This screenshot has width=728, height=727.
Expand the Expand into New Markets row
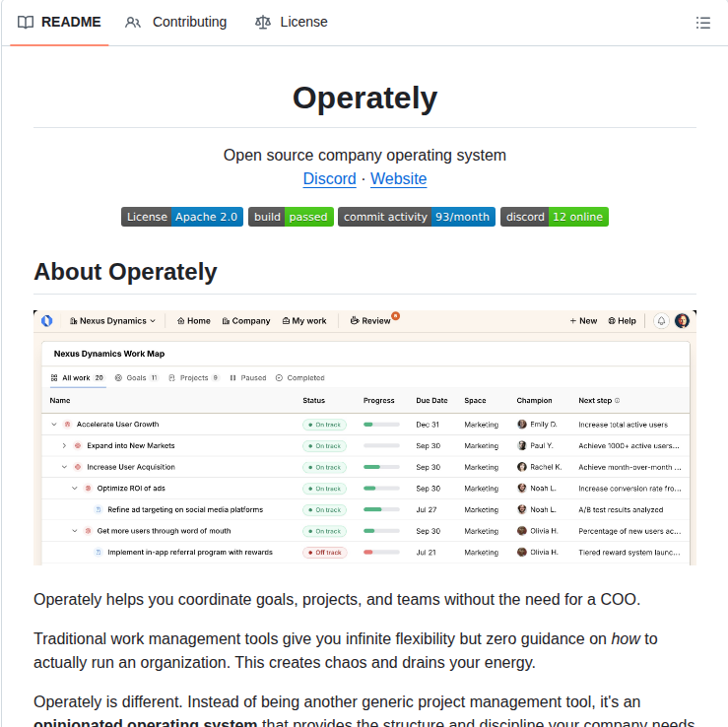(x=64, y=446)
